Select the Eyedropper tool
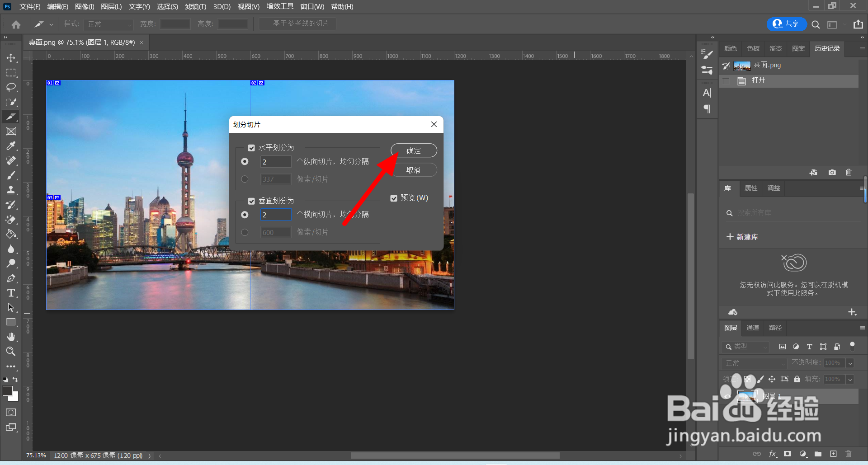Viewport: 868px width, 465px height. point(11,146)
